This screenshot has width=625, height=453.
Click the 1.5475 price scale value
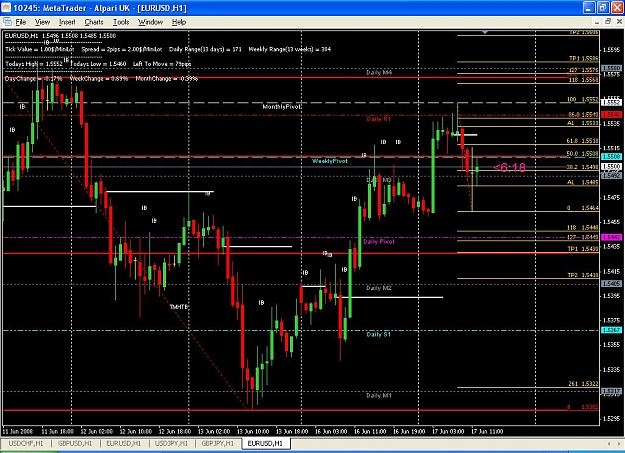pos(611,198)
